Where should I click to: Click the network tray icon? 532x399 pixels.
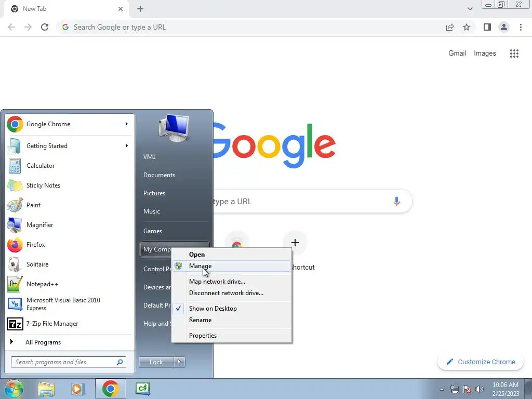[x=454, y=389]
